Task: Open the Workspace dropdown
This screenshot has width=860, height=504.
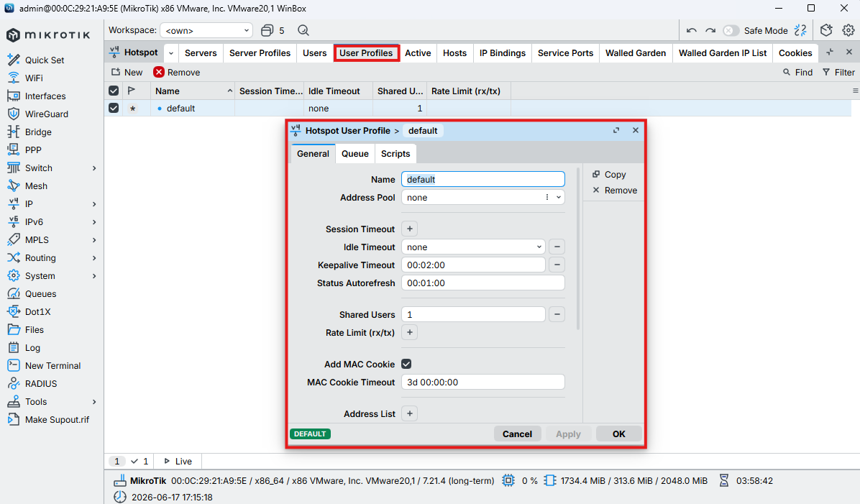Action: [206, 31]
